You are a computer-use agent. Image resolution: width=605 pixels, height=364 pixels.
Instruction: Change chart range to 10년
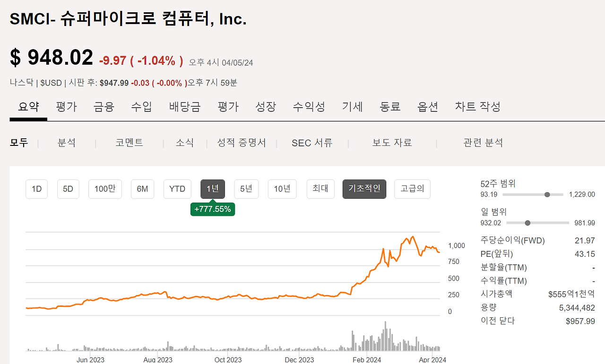tap(282, 189)
